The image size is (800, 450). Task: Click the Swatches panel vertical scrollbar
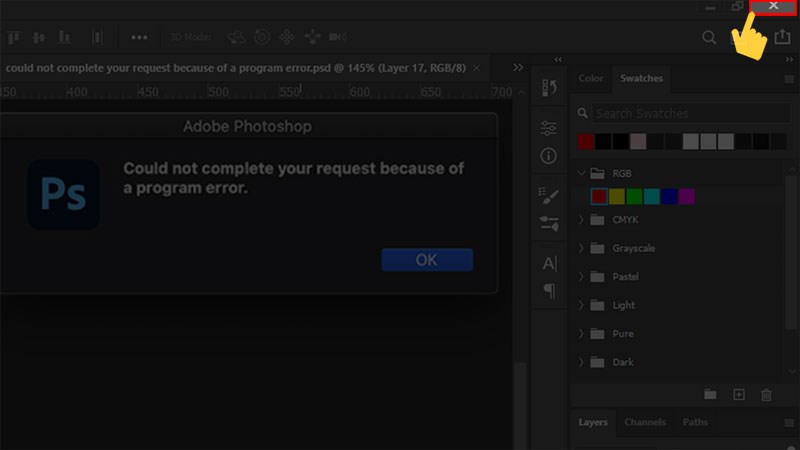(x=791, y=253)
